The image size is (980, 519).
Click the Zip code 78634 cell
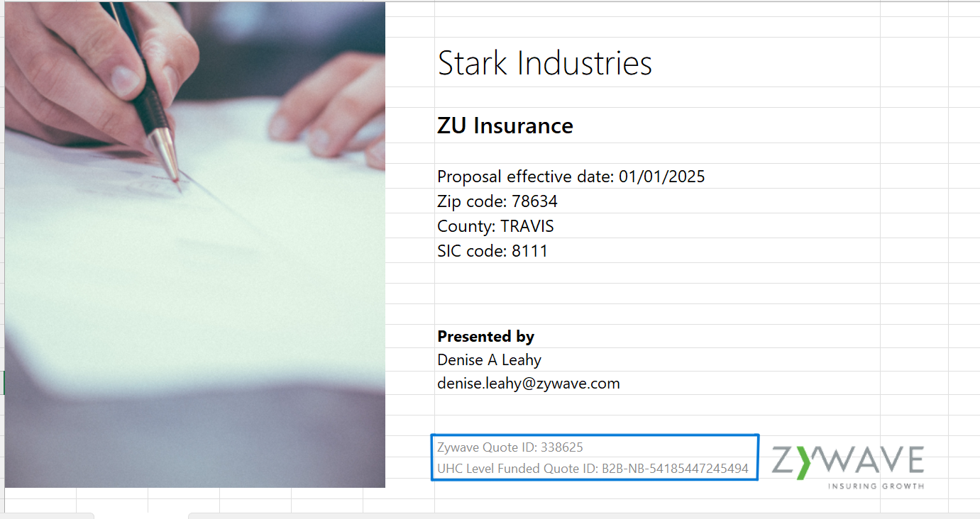[x=497, y=201]
